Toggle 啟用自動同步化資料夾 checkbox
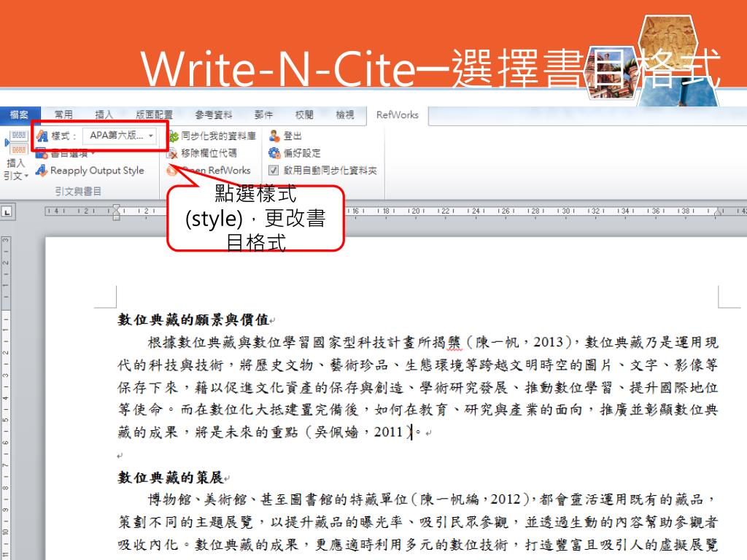 274,170
